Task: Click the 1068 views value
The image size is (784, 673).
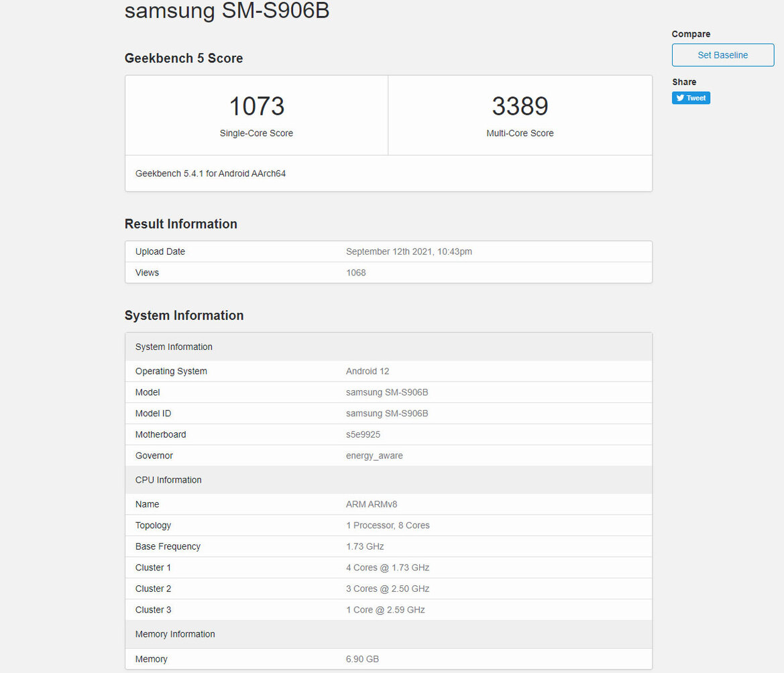Action: click(x=356, y=273)
